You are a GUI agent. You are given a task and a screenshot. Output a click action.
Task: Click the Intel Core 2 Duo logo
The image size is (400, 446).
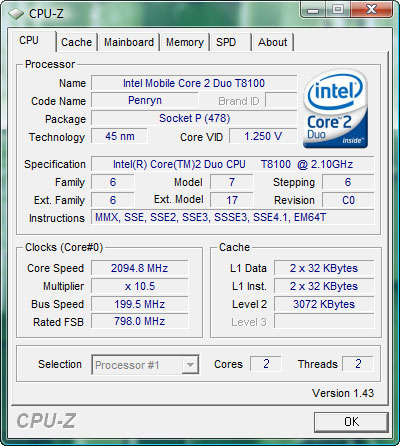(335, 109)
